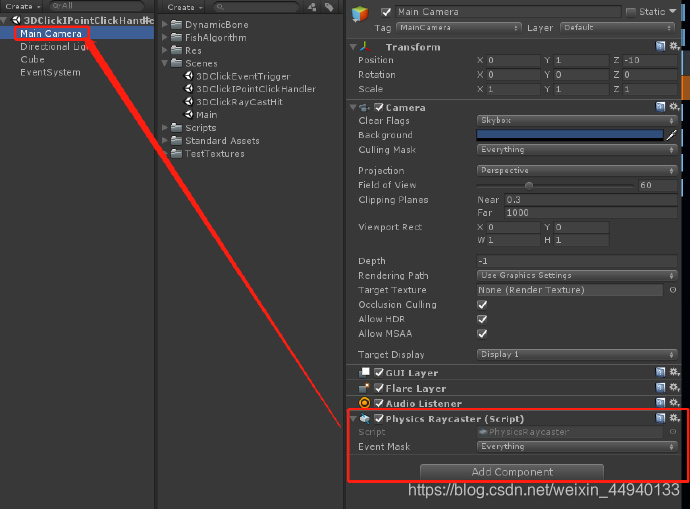Open Clear Flags Skybox dropdown
This screenshot has height=509, width=690.
tap(577, 120)
